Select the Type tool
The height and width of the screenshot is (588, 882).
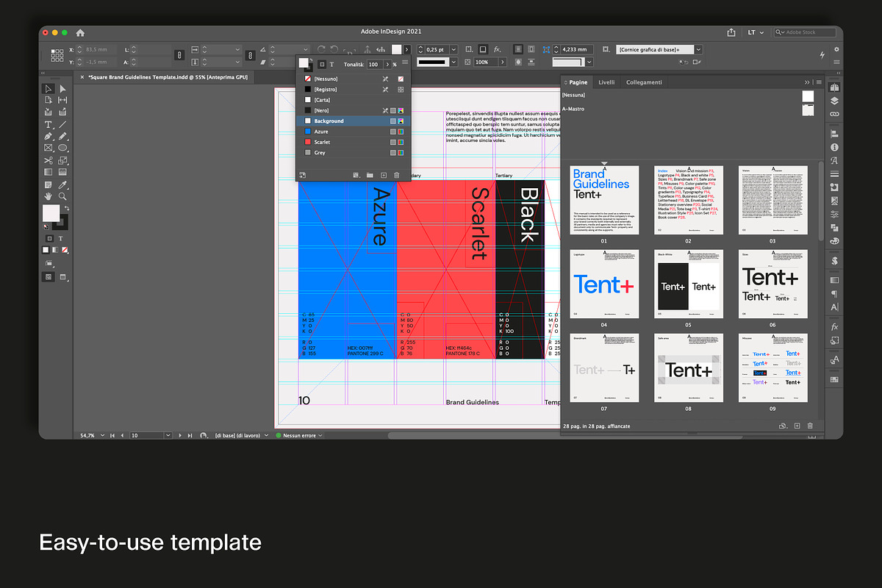click(x=49, y=125)
